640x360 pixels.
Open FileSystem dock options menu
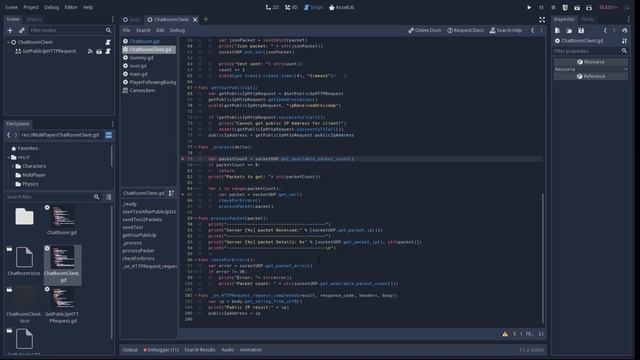click(x=113, y=124)
